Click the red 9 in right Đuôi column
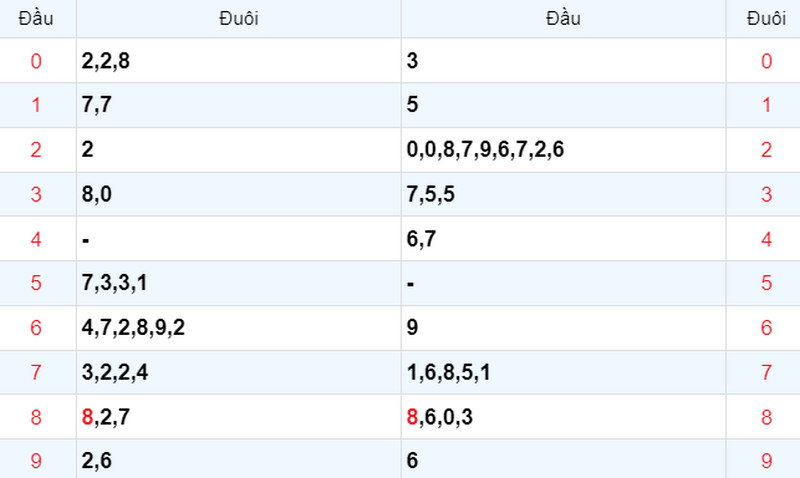Image resolution: width=800 pixels, height=478 pixels. (766, 461)
